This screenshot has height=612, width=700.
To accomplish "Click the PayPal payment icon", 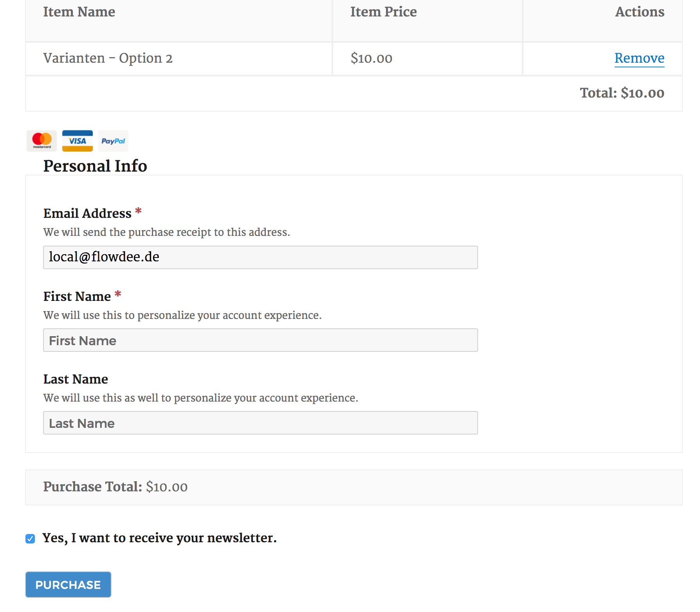I will click(x=113, y=141).
